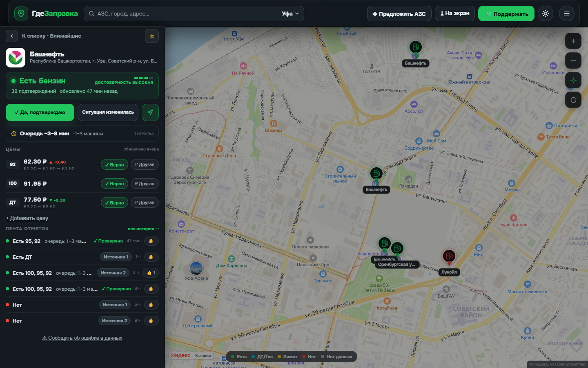Open the Яндекс Условия link

click(203, 355)
